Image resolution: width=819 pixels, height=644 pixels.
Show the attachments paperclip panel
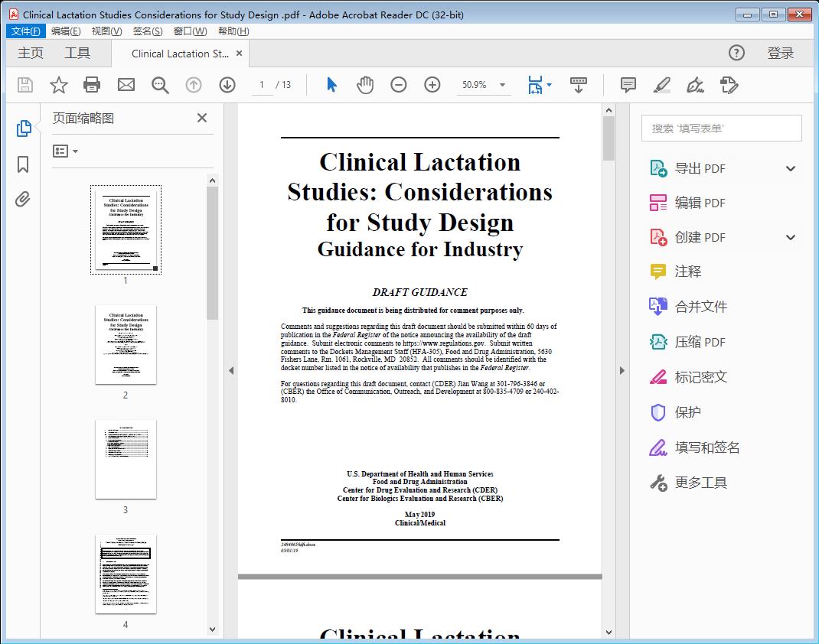[x=22, y=199]
